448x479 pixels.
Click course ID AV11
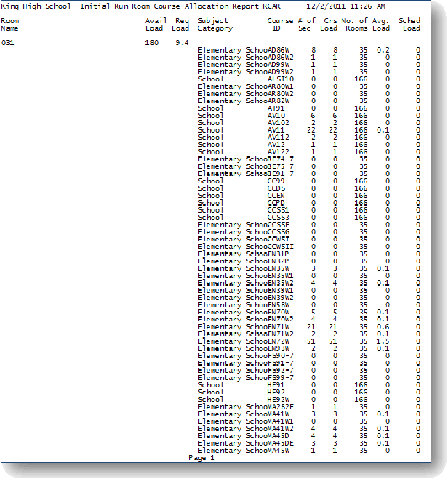276,131
